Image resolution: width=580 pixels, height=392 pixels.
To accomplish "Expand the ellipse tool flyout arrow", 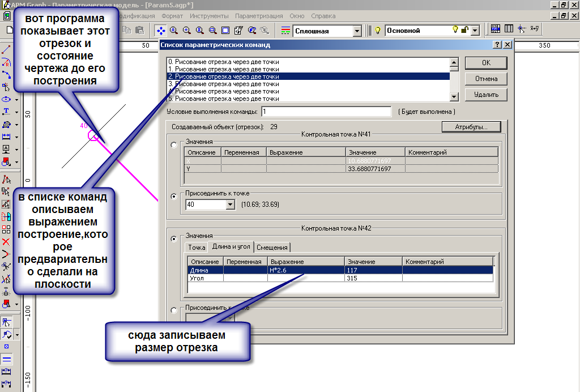I will pos(16,100).
